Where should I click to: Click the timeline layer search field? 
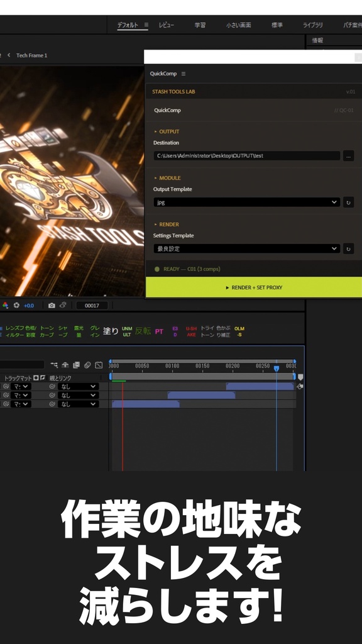pos(22,365)
